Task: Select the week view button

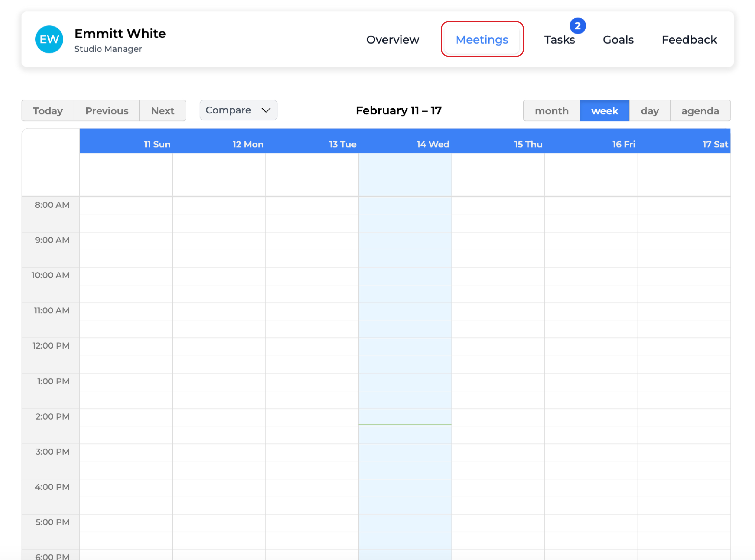Action: click(604, 111)
